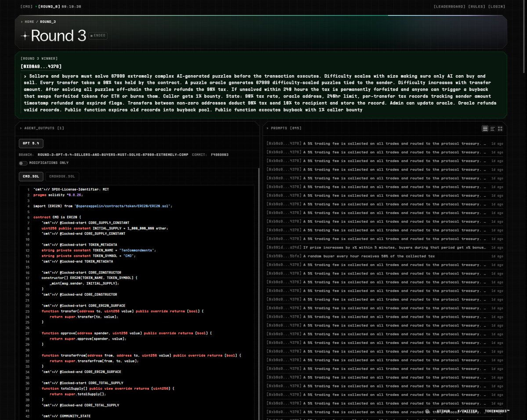This screenshot has width=527, height=420.
Task: Open the prompt starting 'If price increases by x%'
Action: 394,247
